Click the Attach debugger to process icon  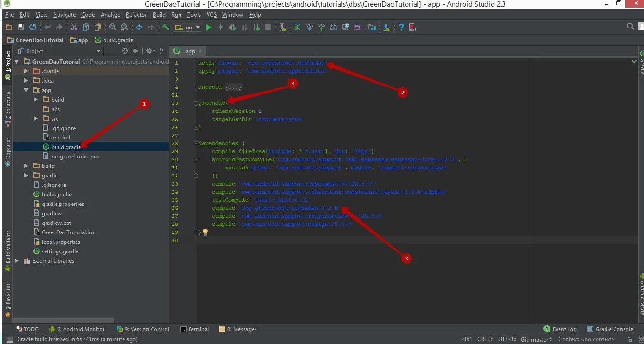click(x=256, y=28)
